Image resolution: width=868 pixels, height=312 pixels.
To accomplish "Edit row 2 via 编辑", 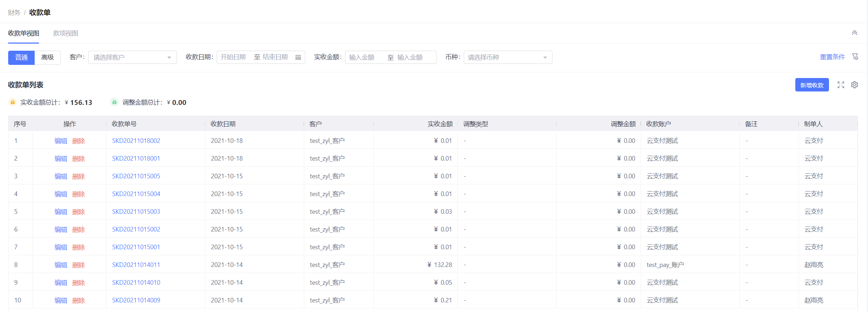I will click(61, 159).
